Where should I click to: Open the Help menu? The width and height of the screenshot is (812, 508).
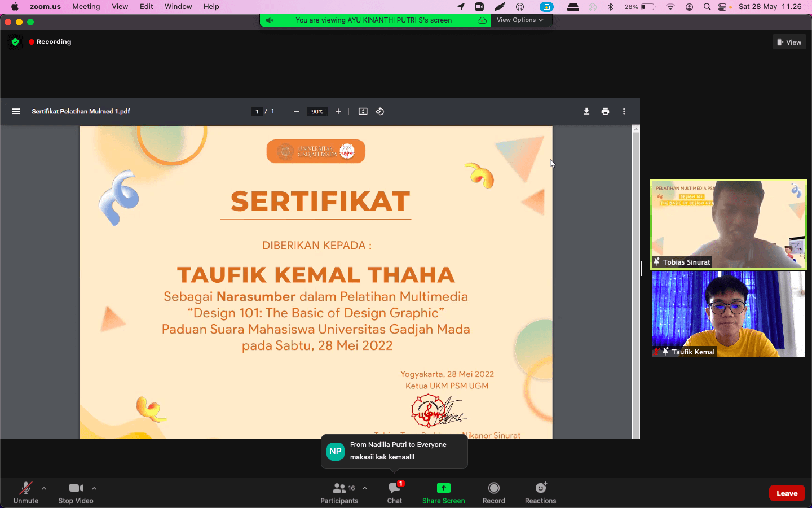(x=211, y=7)
